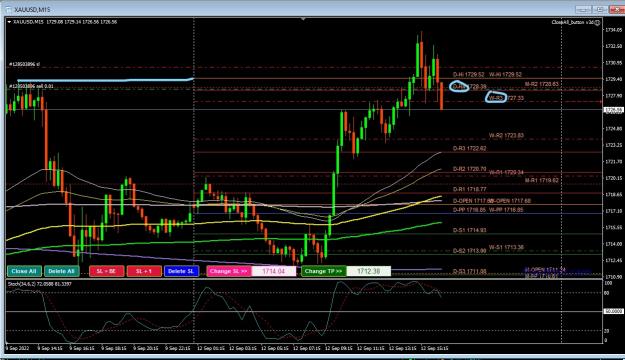Apply the green Change TP >> button

(x=324, y=271)
